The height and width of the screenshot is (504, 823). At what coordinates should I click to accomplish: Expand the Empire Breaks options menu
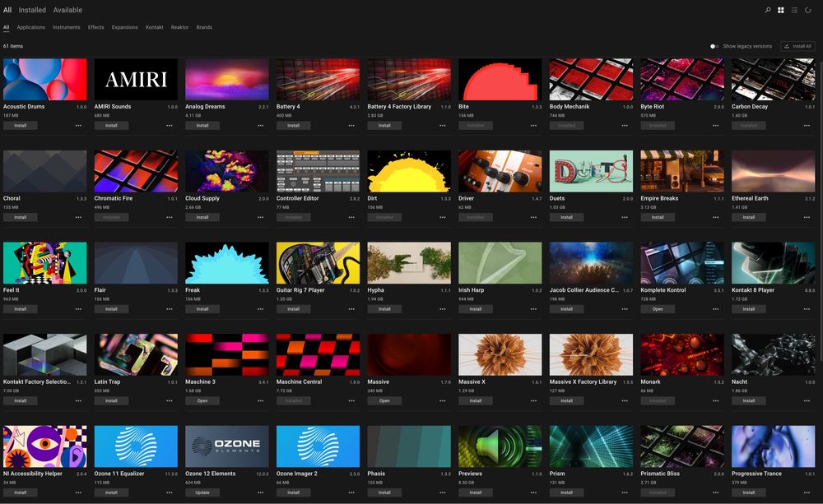click(x=716, y=218)
